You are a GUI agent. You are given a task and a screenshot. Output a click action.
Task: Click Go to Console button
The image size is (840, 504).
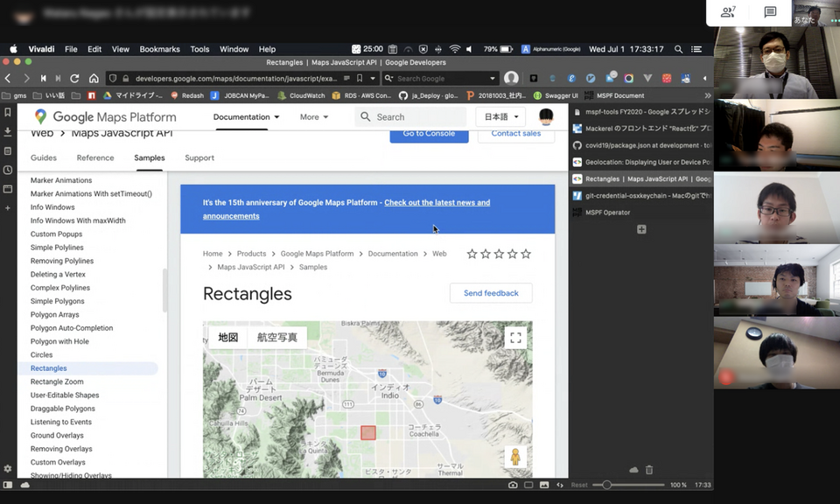click(429, 134)
